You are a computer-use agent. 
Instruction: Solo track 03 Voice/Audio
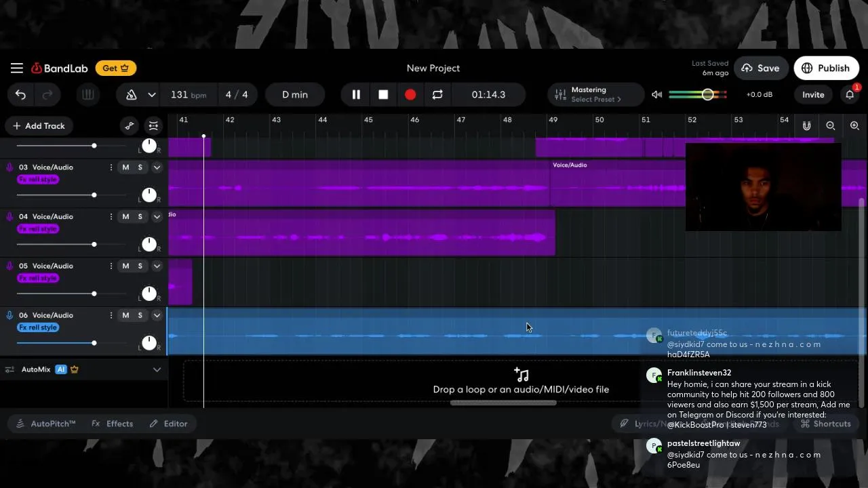[140, 167]
